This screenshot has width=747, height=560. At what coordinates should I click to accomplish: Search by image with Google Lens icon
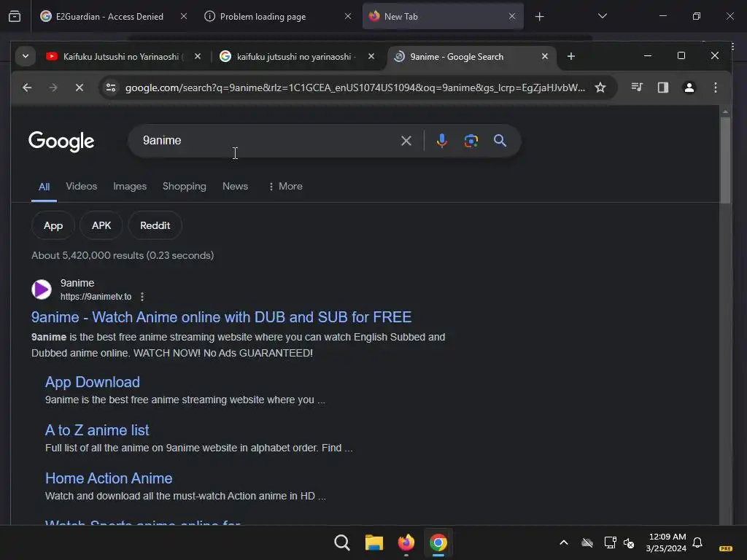(x=471, y=141)
